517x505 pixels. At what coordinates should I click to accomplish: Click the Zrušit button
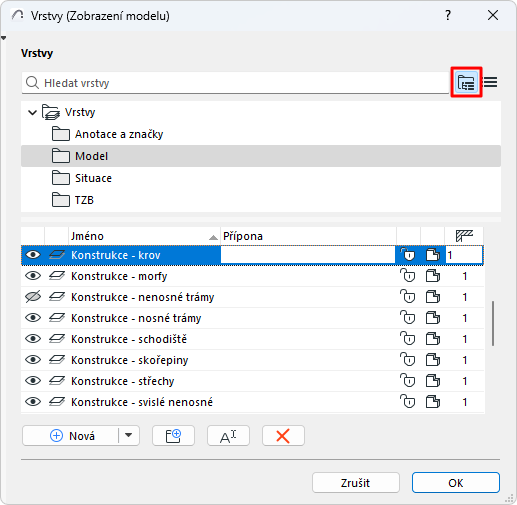click(x=356, y=483)
